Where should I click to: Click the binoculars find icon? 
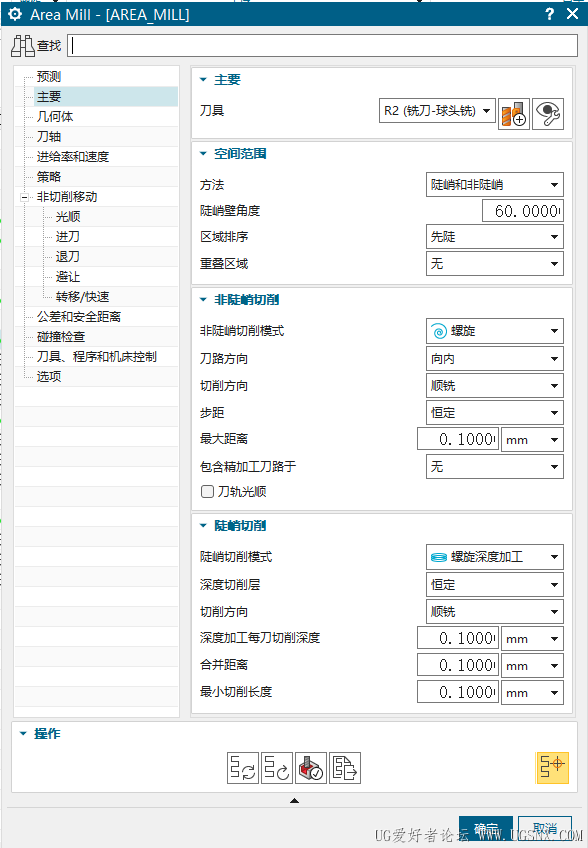coord(23,46)
